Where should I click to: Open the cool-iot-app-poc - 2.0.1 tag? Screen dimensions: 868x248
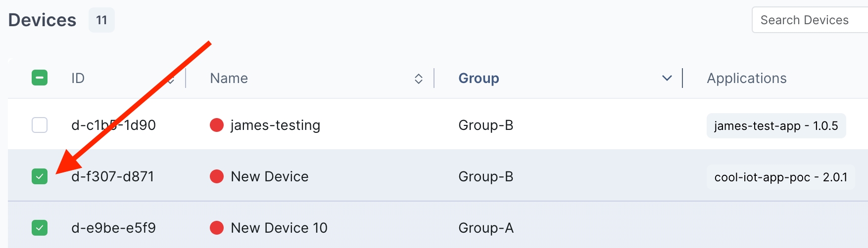[x=780, y=177]
